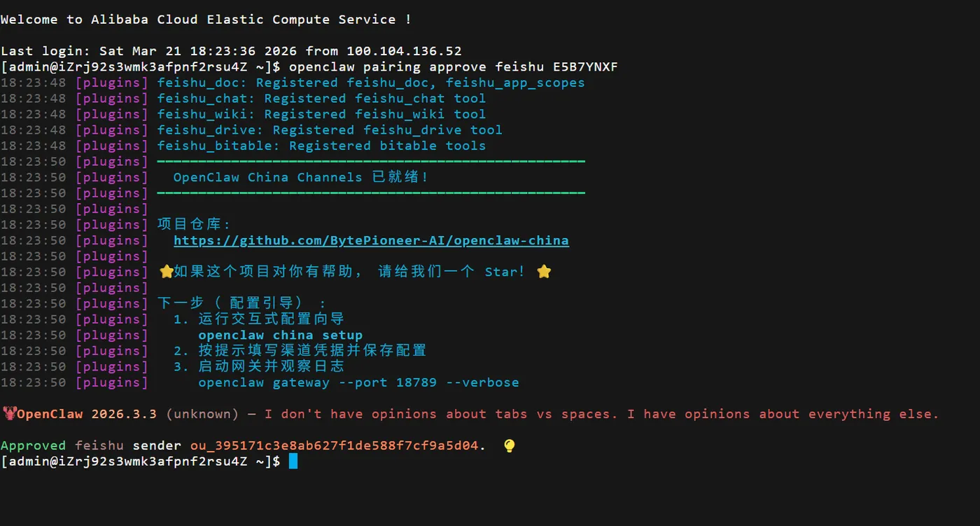Click the lobster emoji before OpenClaw version

click(8, 414)
